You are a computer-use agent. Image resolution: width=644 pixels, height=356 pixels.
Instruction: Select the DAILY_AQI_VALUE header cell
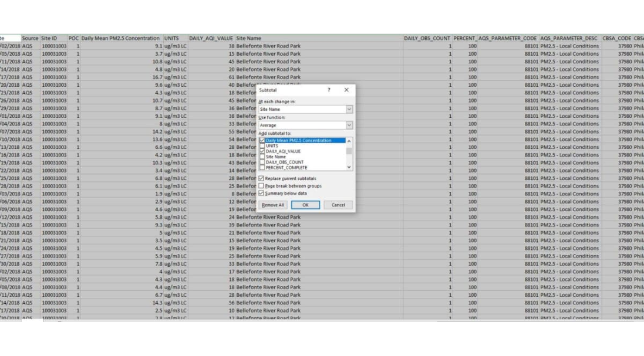(211, 38)
